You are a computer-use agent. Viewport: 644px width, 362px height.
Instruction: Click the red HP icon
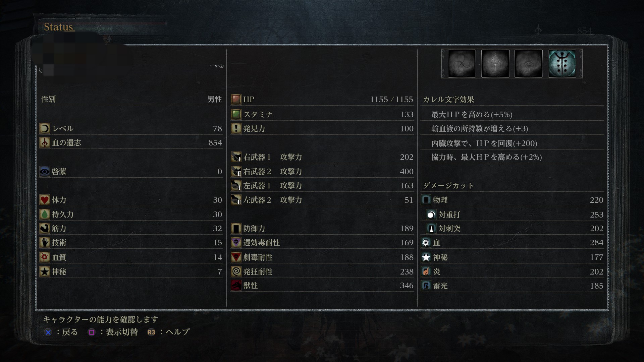[236, 99]
